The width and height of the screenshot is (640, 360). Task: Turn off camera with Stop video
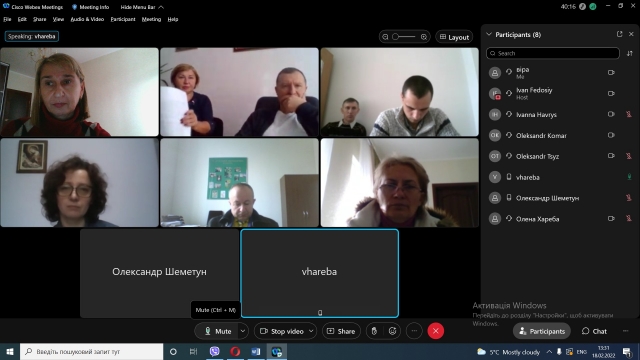282,331
